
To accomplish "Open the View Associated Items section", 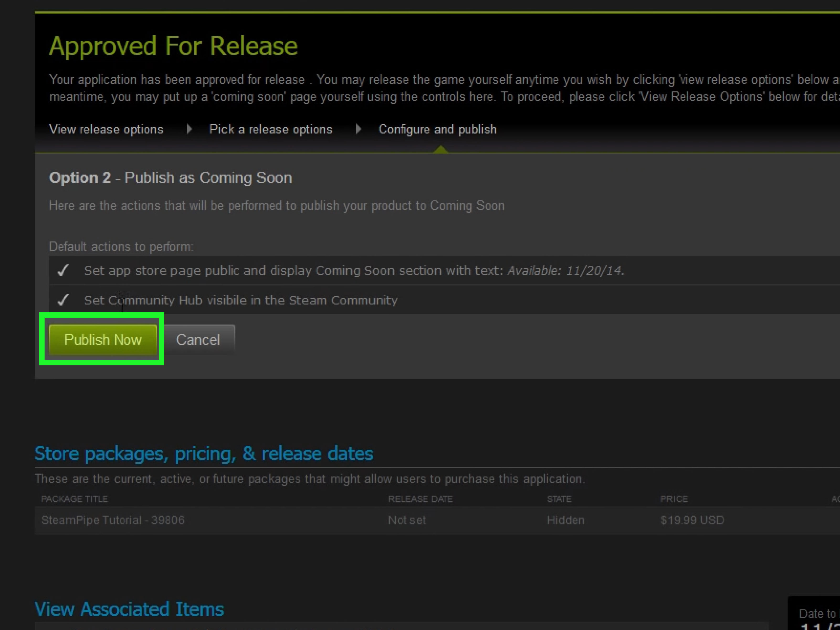I will [x=129, y=609].
